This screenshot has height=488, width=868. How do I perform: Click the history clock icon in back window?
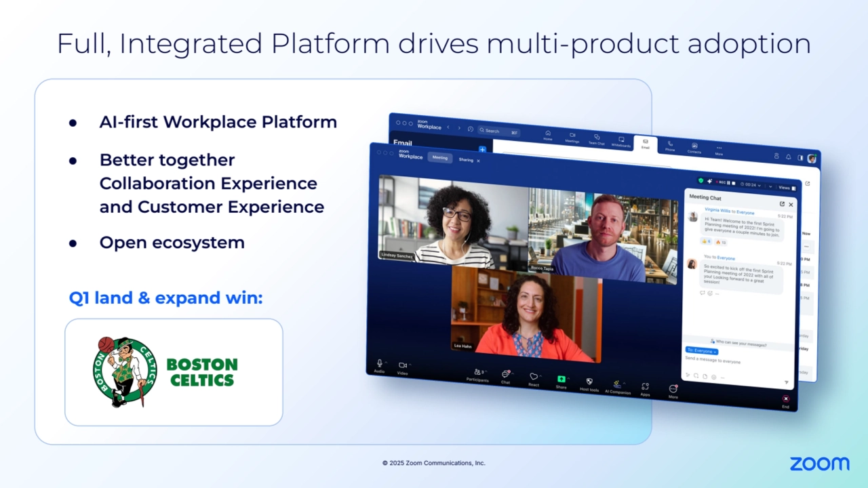471,129
